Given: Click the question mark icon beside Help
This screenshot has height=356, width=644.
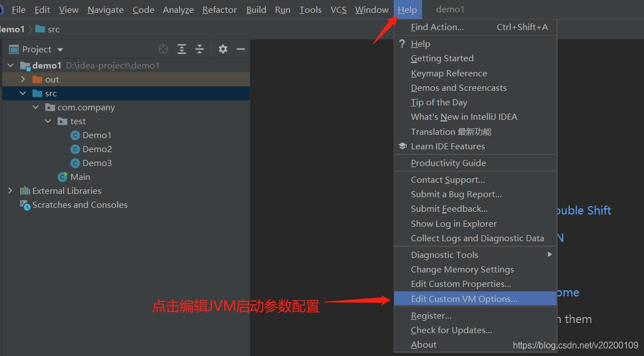Looking at the screenshot, I should [401, 43].
